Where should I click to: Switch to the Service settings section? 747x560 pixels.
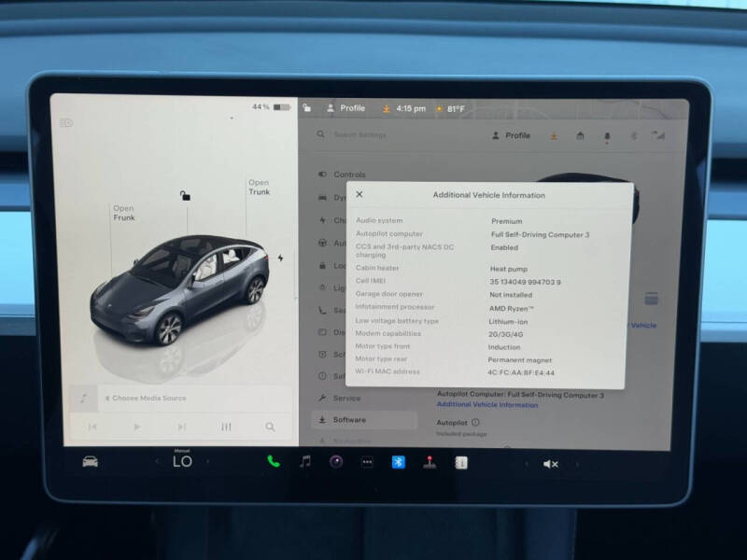point(352,397)
